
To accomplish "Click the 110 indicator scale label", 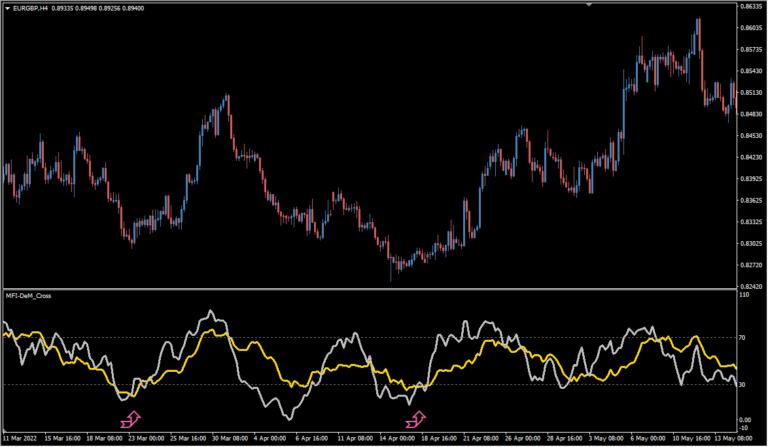I will [x=745, y=296].
